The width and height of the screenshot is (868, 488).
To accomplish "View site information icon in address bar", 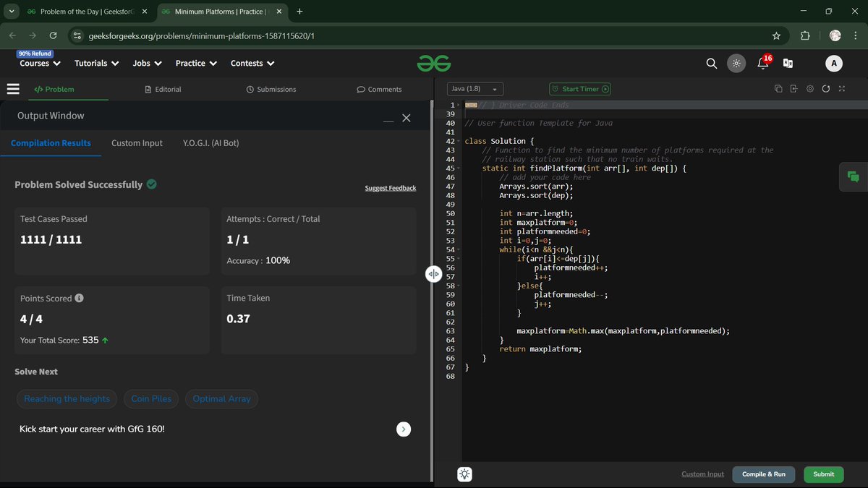I will point(77,35).
